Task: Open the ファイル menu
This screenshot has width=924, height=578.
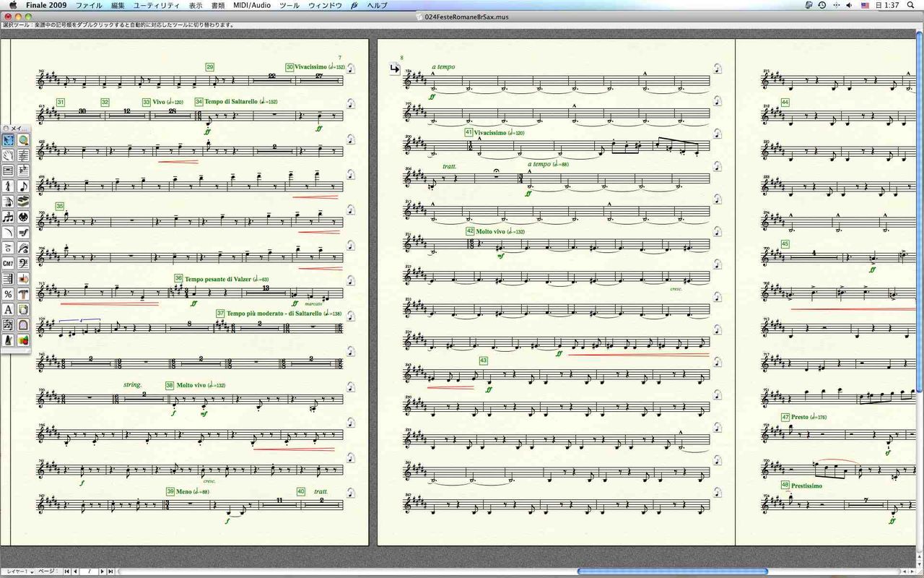Action: pos(89,5)
